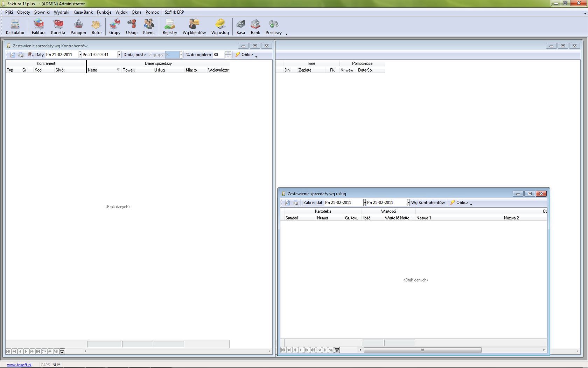Open Grupy in main toolbar
Image resolution: width=588 pixels, height=368 pixels.
(x=115, y=27)
